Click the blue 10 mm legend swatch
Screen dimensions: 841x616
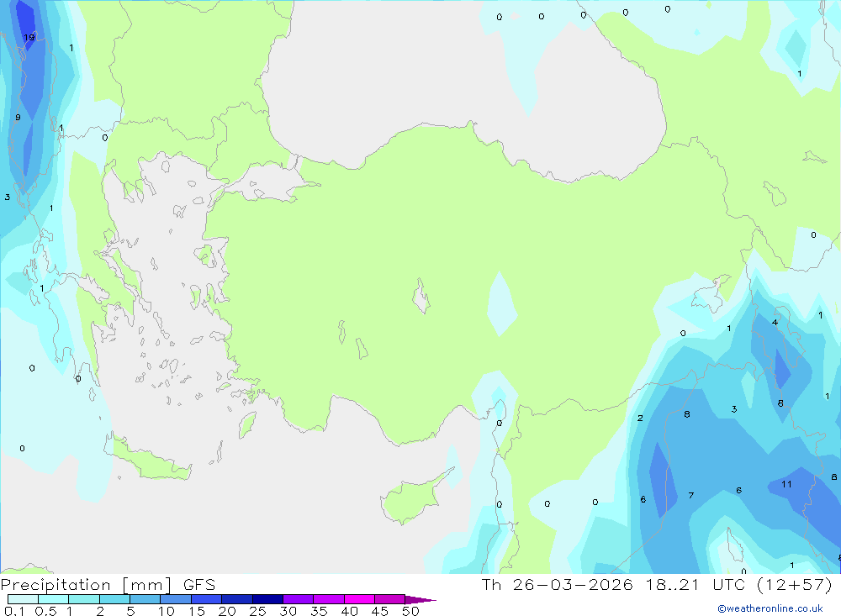point(176,599)
